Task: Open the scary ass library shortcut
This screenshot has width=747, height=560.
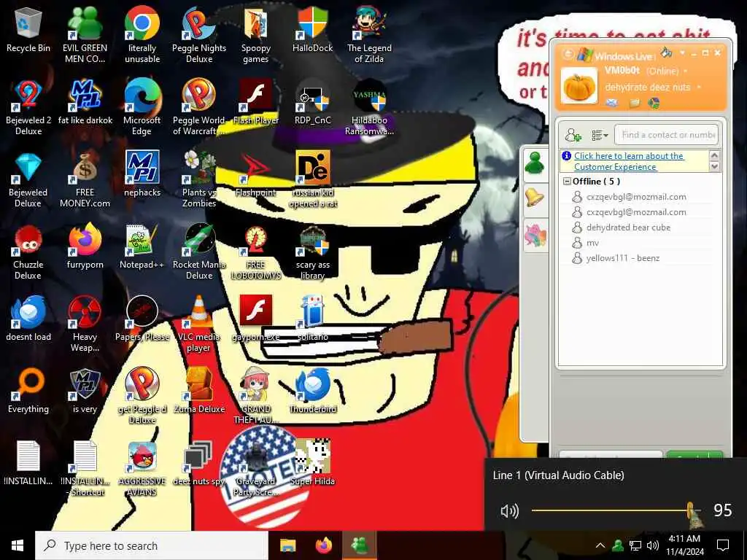Action: [312, 252]
